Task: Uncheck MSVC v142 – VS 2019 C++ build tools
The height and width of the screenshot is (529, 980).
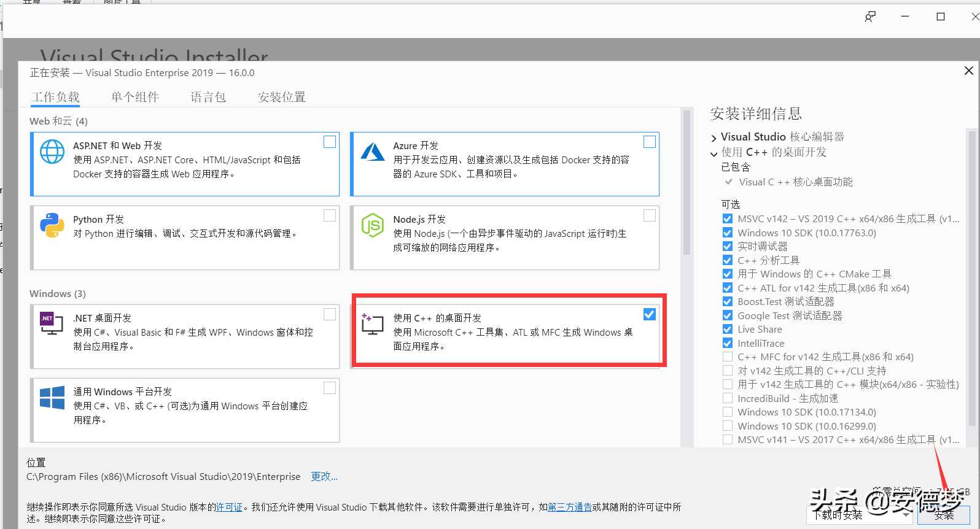Action: click(x=728, y=218)
